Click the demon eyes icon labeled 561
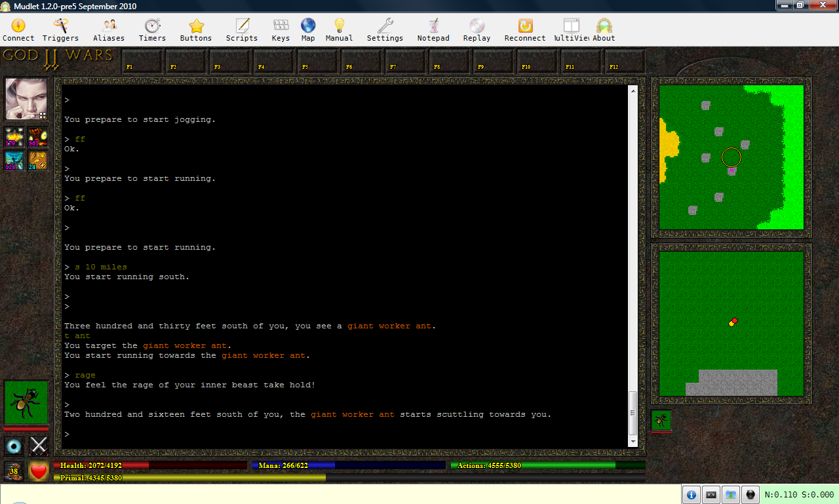The image size is (839, 504). coord(37,136)
